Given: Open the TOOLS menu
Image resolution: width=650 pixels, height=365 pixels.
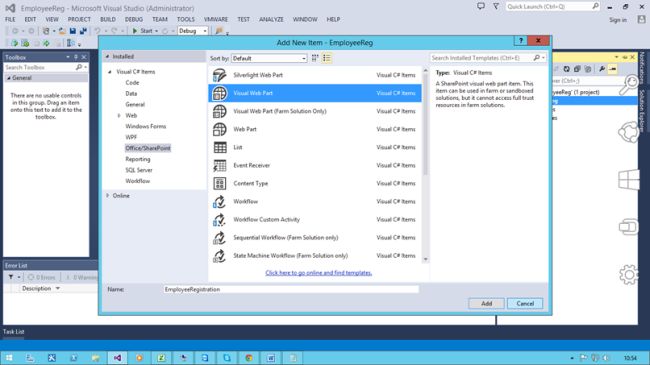Looking at the screenshot, I should (x=186, y=19).
